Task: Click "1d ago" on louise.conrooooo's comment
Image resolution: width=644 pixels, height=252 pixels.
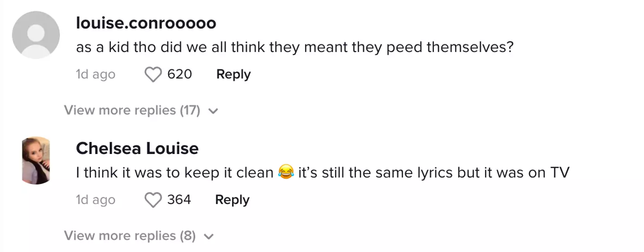Action: coord(96,74)
